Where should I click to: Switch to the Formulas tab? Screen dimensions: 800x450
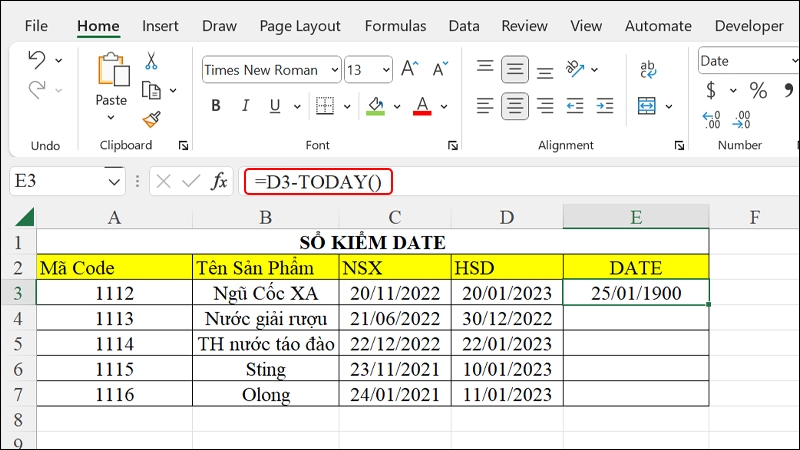click(395, 26)
